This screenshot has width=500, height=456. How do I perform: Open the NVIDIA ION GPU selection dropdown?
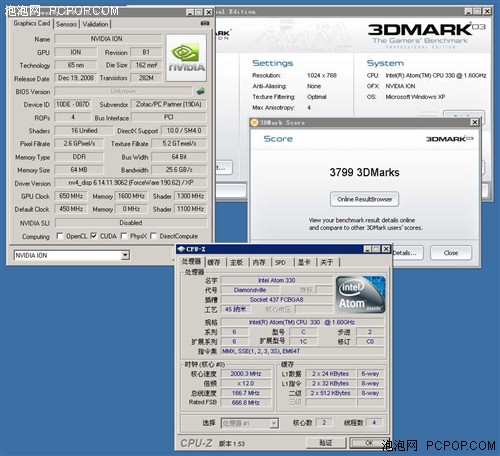(x=125, y=255)
